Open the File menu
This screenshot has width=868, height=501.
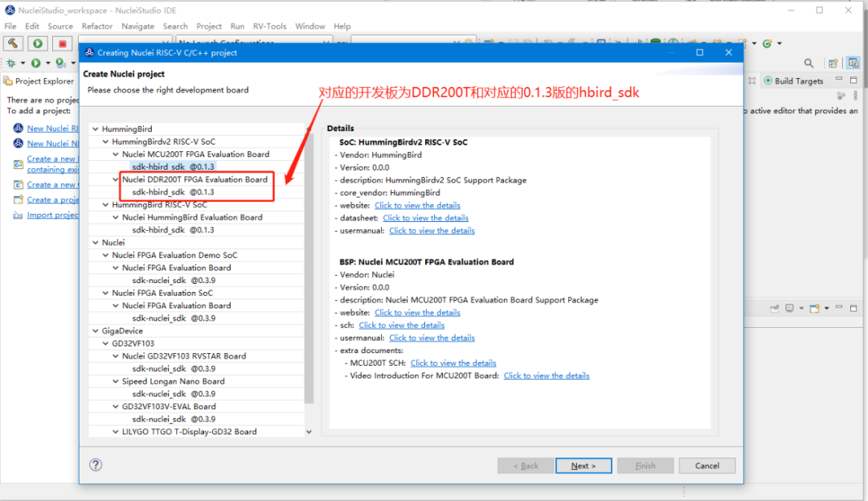[10, 26]
